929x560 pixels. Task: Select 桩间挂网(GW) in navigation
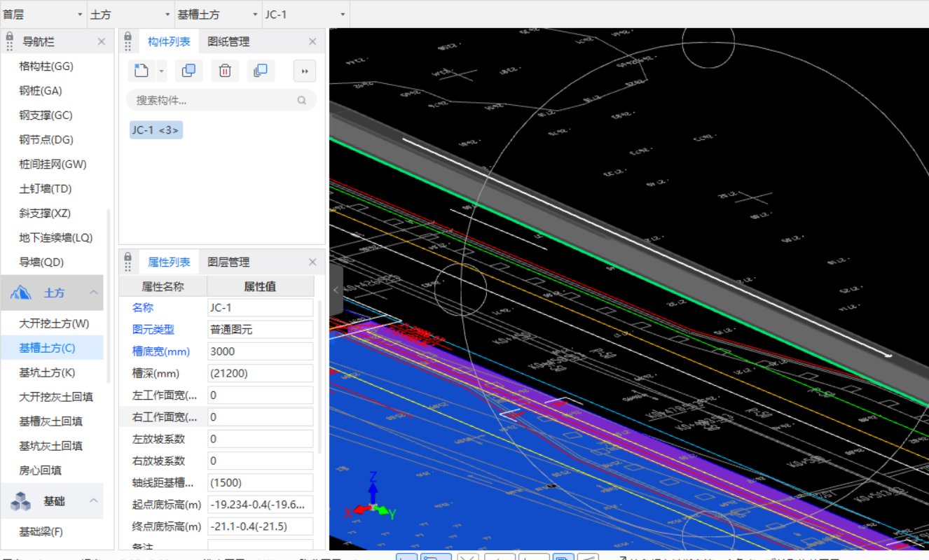(x=53, y=164)
